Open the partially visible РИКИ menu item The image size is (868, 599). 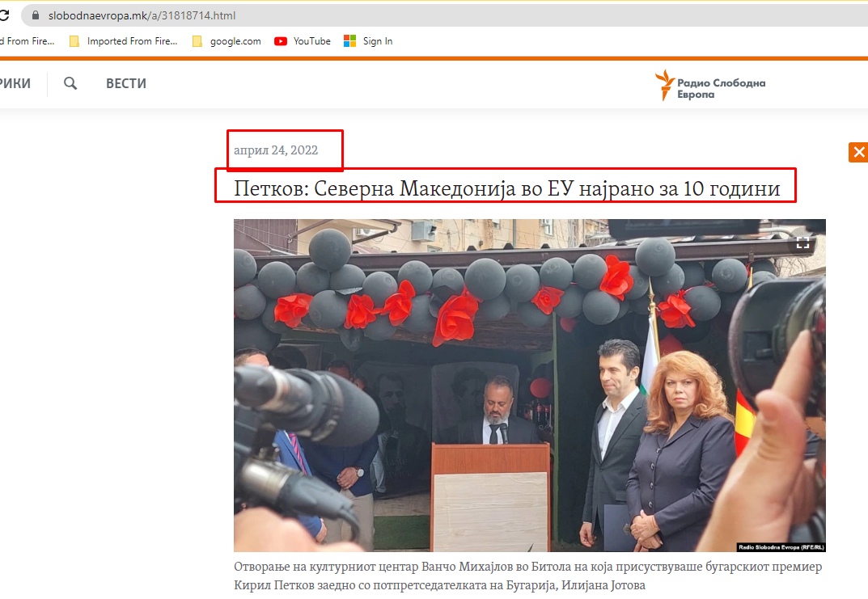(x=15, y=83)
